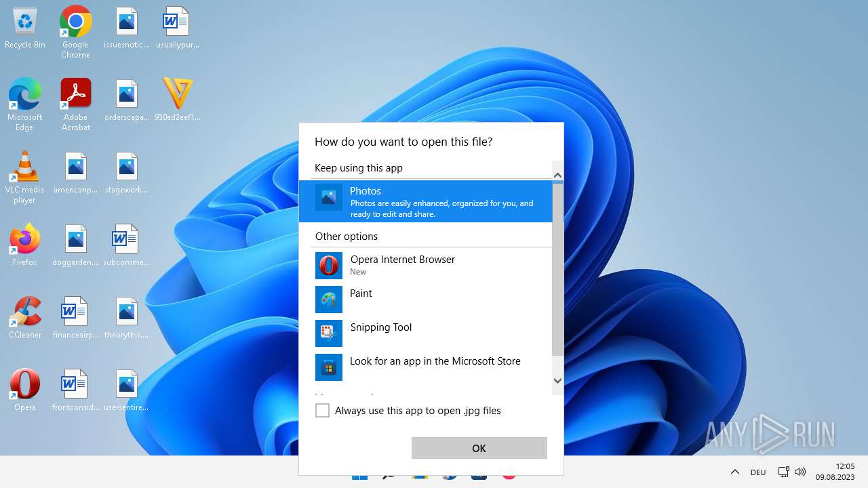The height and width of the screenshot is (488, 868).
Task: Select the stagework... image file
Action: coord(127,174)
